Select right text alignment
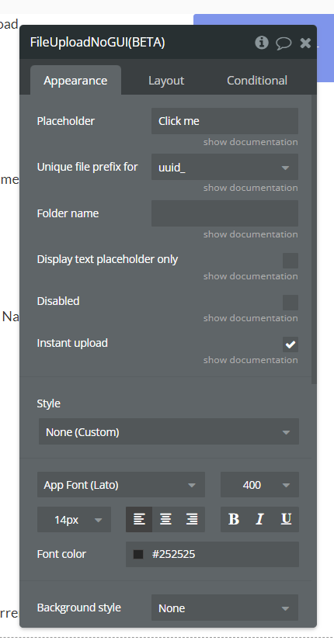 coord(192,520)
